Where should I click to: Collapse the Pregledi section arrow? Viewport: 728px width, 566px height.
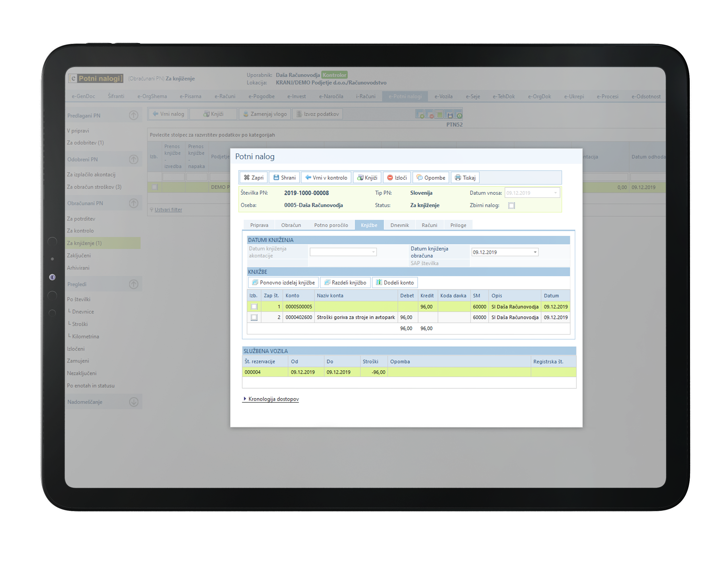[x=134, y=284]
